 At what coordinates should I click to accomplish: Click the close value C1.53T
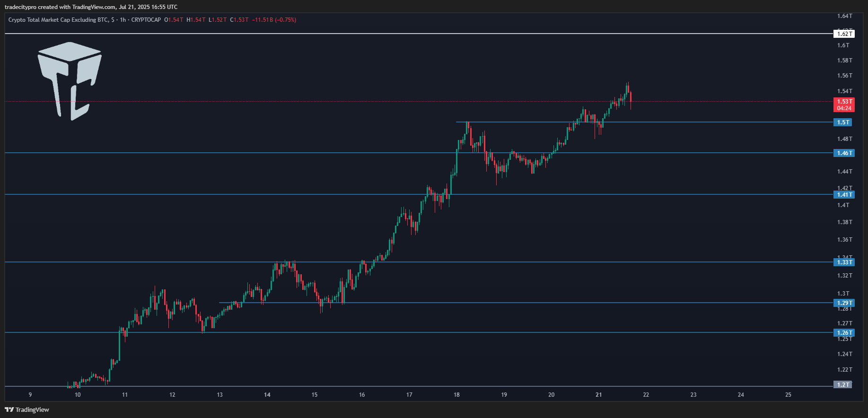(x=239, y=20)
